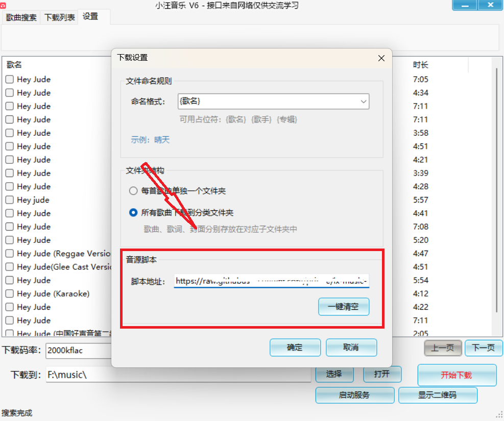Click the song list vertical scrollbar
504x421 pixels.
pyautogui.click(x=497, y=189)
